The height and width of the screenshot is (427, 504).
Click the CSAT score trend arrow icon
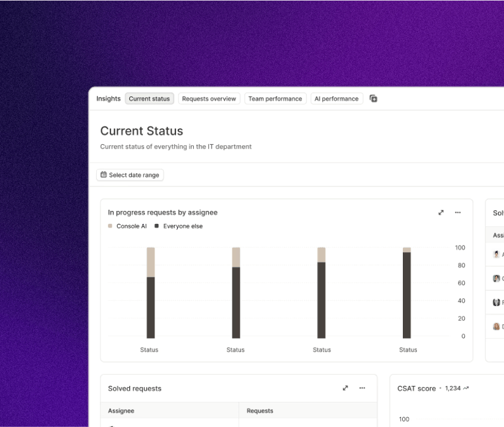pos(466,388)
